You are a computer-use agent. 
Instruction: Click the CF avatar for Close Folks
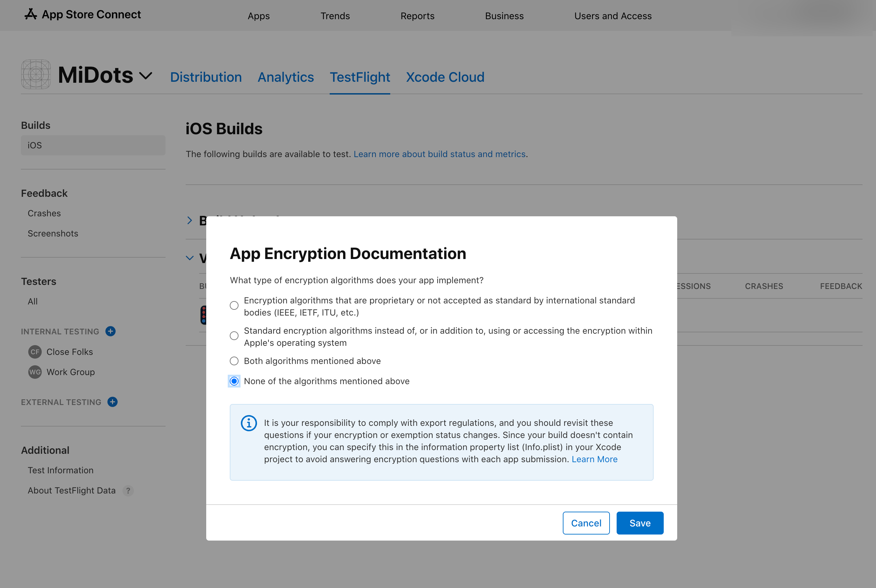click(35, 352)
